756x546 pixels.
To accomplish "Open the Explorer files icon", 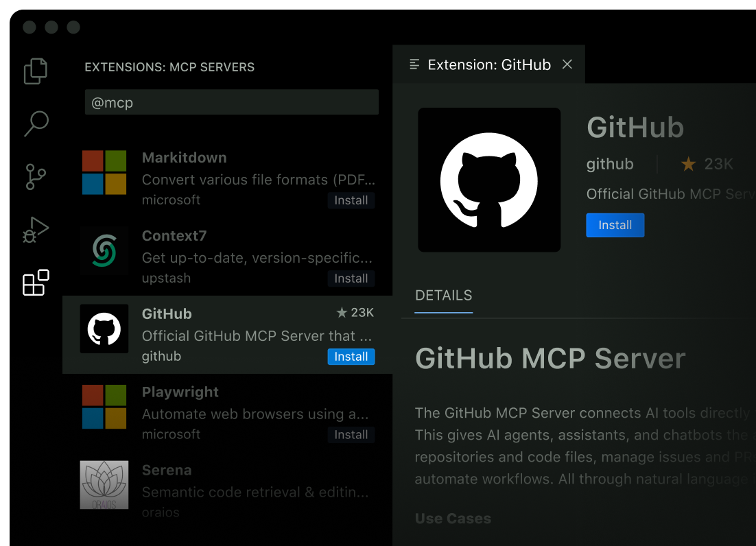I will tap(36, 71).
